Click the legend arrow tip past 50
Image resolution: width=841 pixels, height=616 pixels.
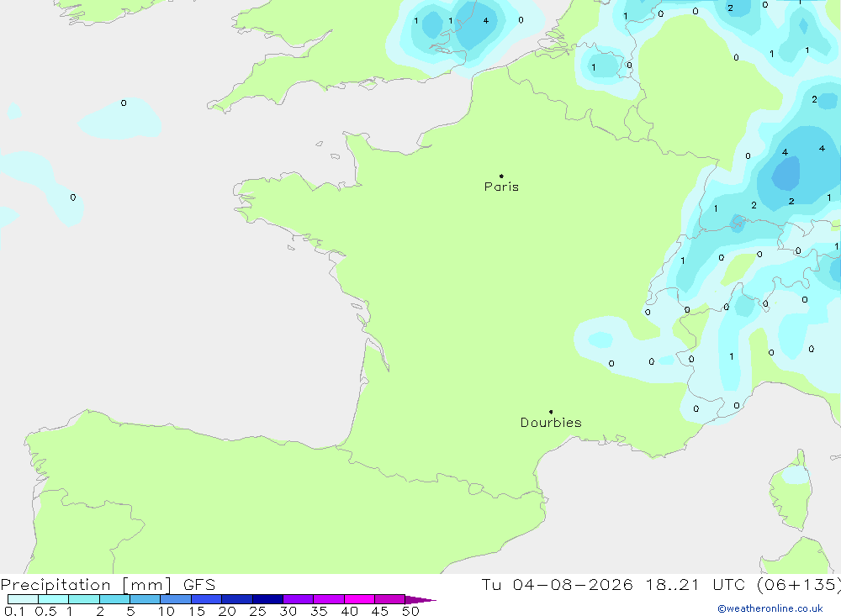[x=421, y=599]
